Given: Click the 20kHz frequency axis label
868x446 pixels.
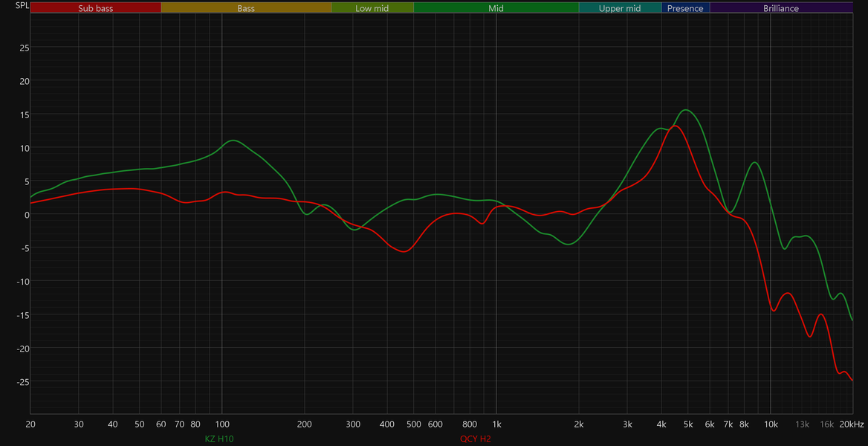Looking at the screenshot, I should click(851, 424).
